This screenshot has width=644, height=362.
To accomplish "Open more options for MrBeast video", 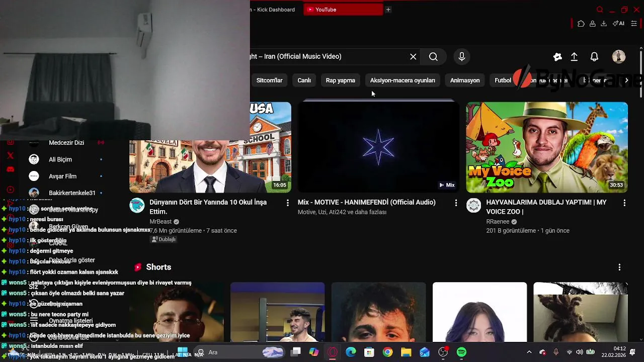I will click(x=287, y=203).
